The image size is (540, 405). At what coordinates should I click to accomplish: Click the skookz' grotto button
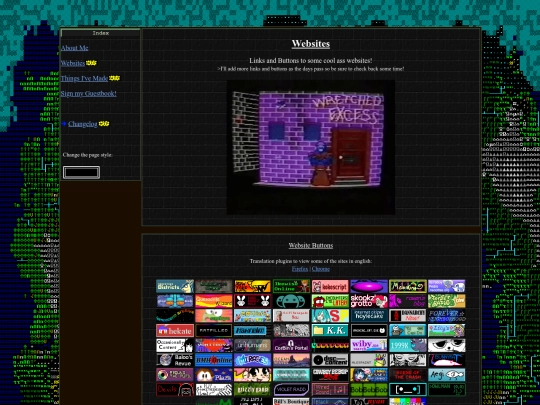point(369,301)
